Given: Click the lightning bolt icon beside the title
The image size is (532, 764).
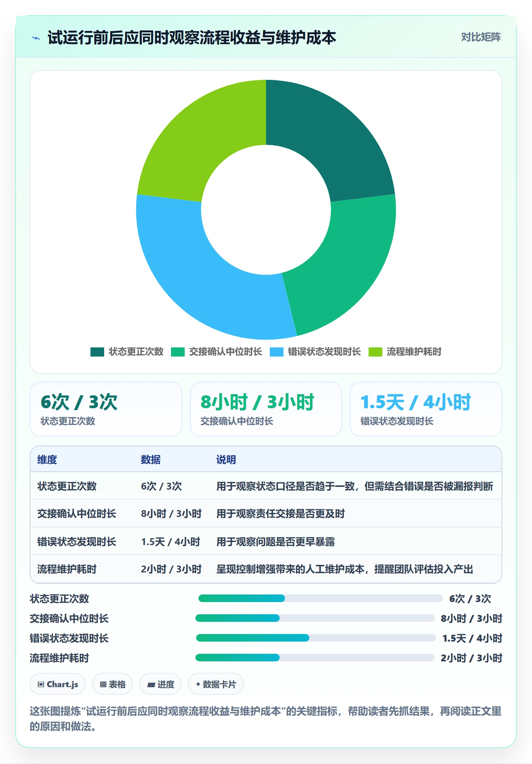Looking at the screenshot, I should click(36, 38).
